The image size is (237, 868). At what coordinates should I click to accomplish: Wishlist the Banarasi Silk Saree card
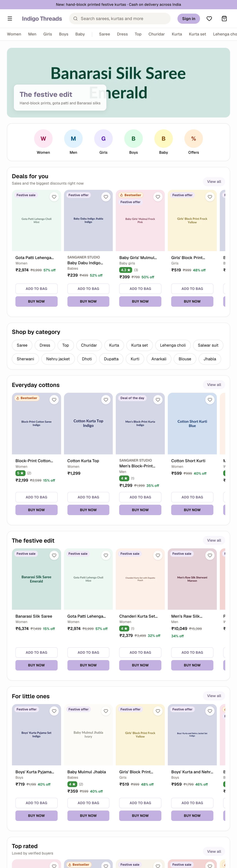[x=54, y=555]
